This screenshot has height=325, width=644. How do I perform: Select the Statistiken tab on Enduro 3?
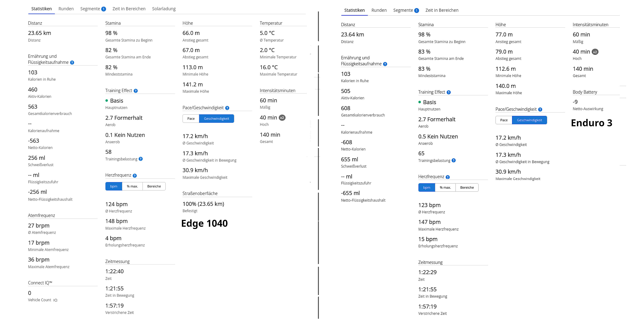354,10
